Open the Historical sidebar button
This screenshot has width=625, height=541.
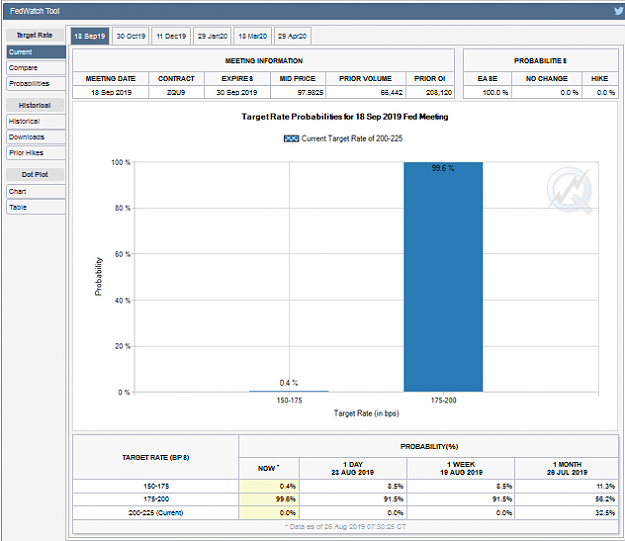point(36,121)
